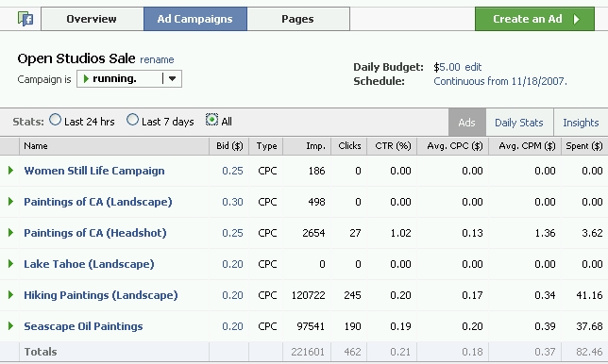Image resolution: width=608 pixels, height=364 pixels.
Task: Expand the Hiking Paintings (Landscape) row
Action: pos(11,294)
